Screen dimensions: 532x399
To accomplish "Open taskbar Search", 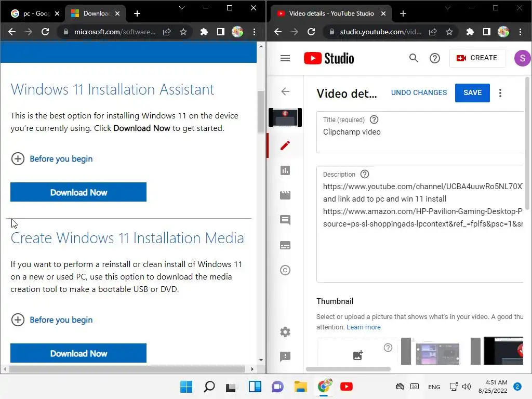I will point(209,387).
